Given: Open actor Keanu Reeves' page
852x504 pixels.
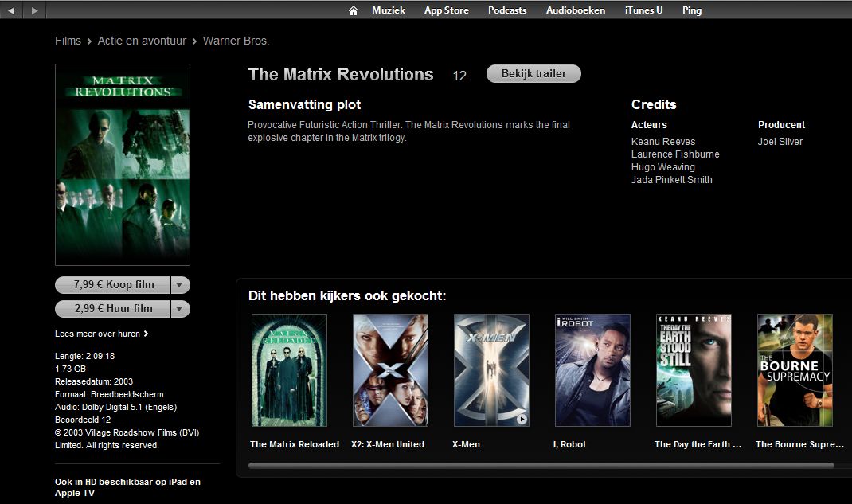Looking at the screenshot, I should tap(663, 141).
